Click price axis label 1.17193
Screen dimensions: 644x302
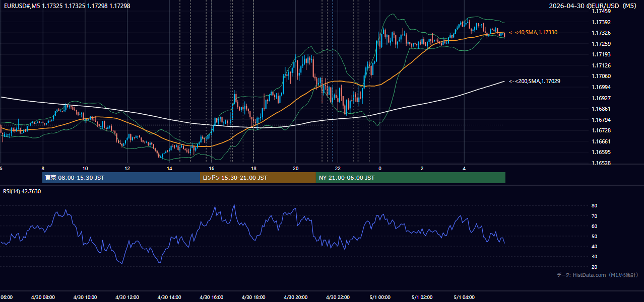pyautogui.click(x=601, y=54)
